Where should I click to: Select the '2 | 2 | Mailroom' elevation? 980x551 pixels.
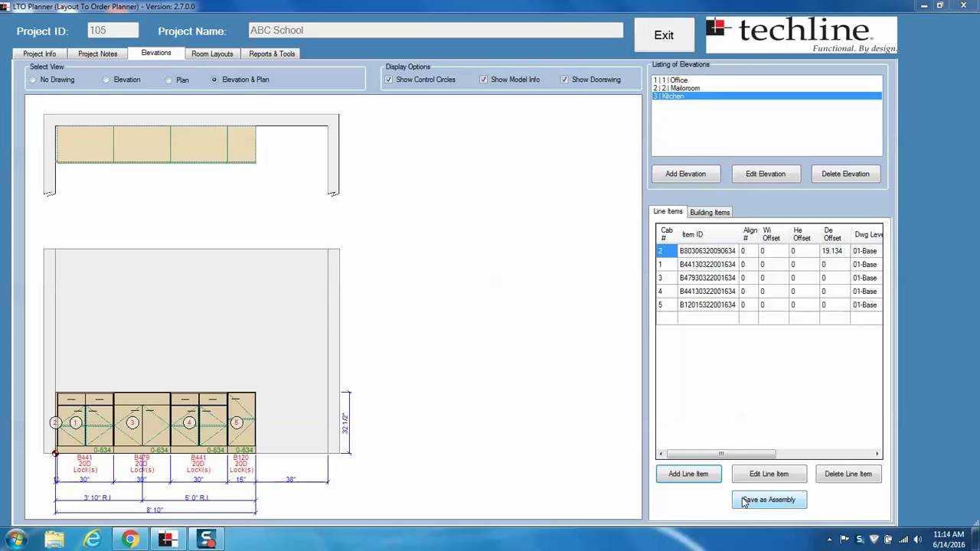click(x=766, y=88)
